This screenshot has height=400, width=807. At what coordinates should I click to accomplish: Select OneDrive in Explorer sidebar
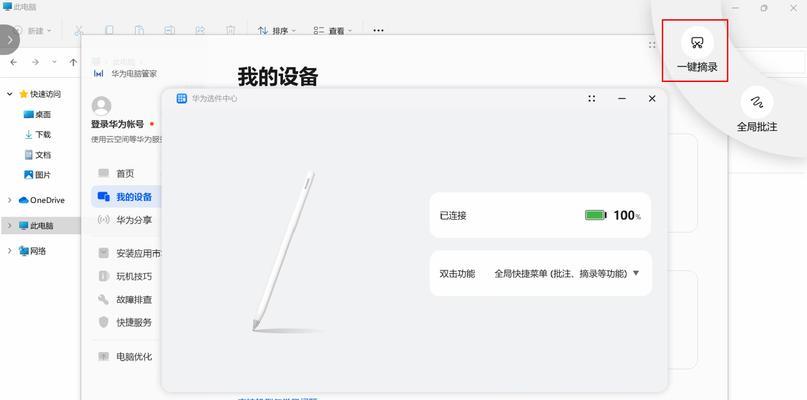(x=41, y=200)
